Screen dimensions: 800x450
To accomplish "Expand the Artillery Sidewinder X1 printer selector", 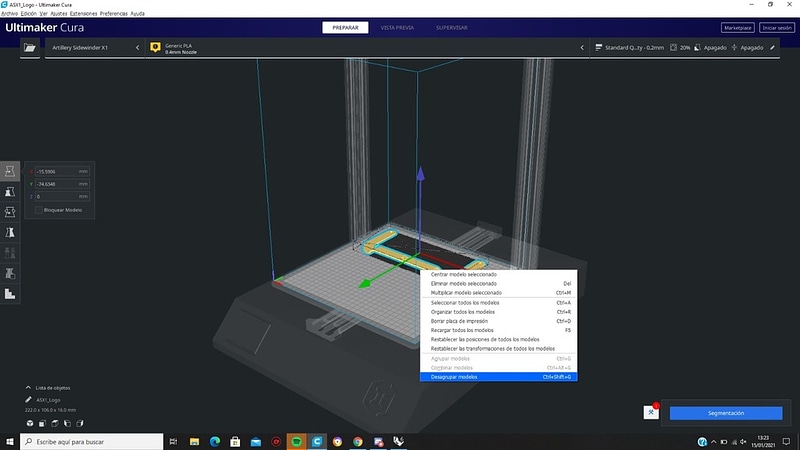I will [95, 47].
